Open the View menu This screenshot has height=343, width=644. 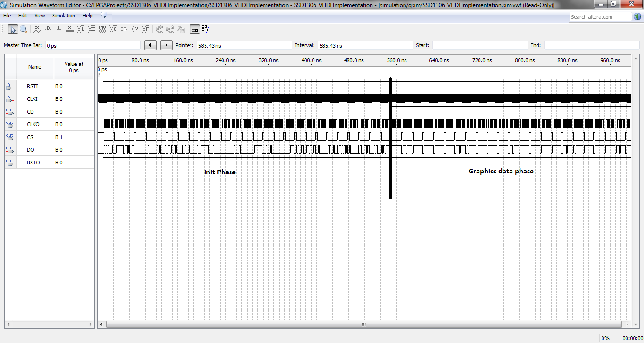coord(40,16)
